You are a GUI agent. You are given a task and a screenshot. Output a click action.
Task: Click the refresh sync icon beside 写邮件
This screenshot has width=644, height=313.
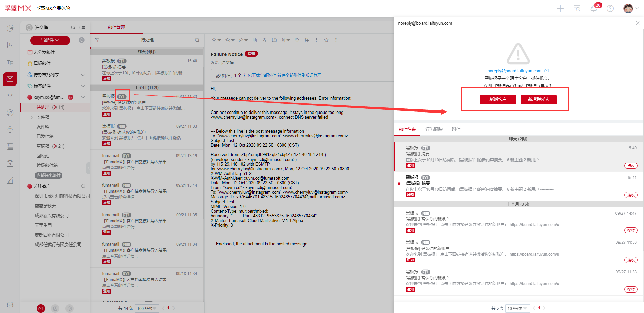[82, 40]
